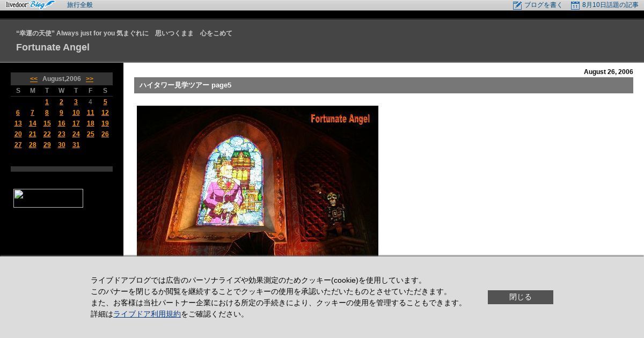
Task: Select calendar date 31
Action: pyautogui.click(x=76, y=145)
